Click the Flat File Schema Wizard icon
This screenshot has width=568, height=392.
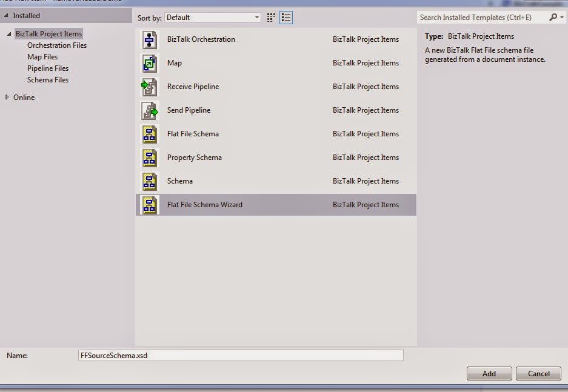tap(149, 205)
